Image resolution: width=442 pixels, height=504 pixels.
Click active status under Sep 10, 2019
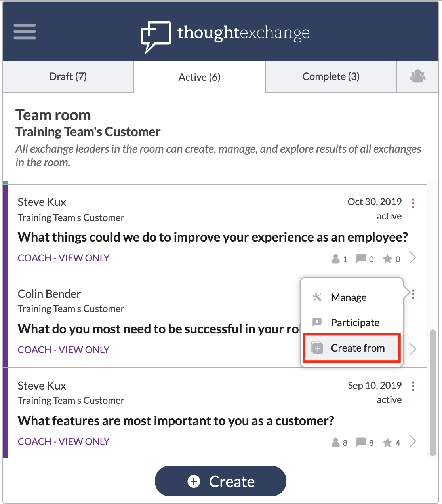389,400
